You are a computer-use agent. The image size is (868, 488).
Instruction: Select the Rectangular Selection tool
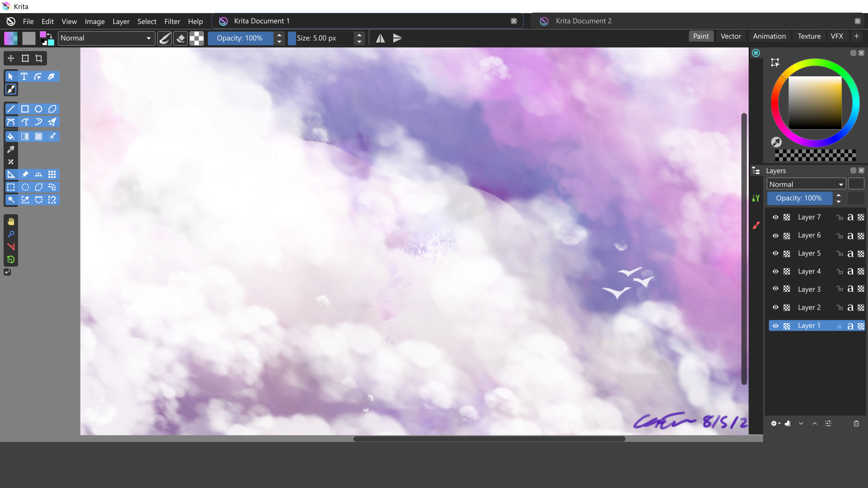click(x=11, y=187)
